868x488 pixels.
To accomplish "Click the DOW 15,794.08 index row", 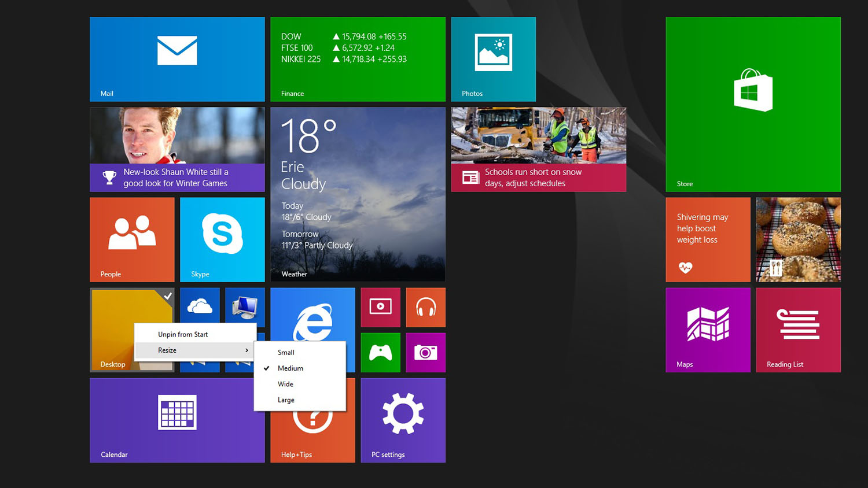I will (x=344, y=36).
